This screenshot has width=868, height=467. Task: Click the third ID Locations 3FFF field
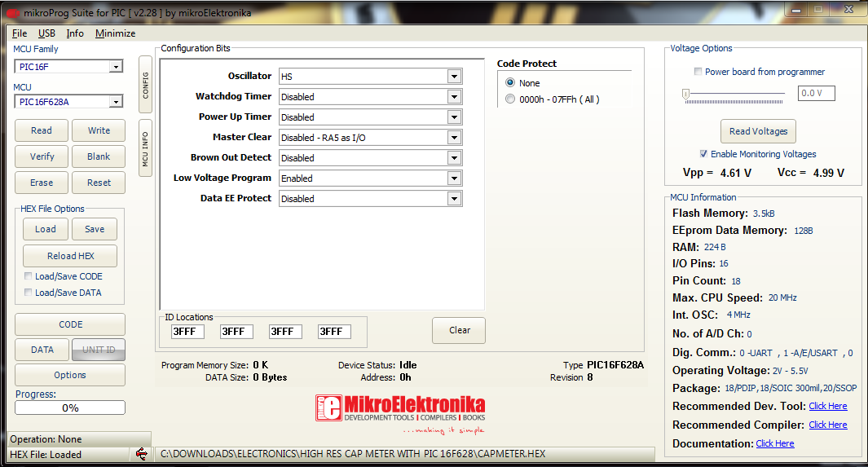pos(285,332)
